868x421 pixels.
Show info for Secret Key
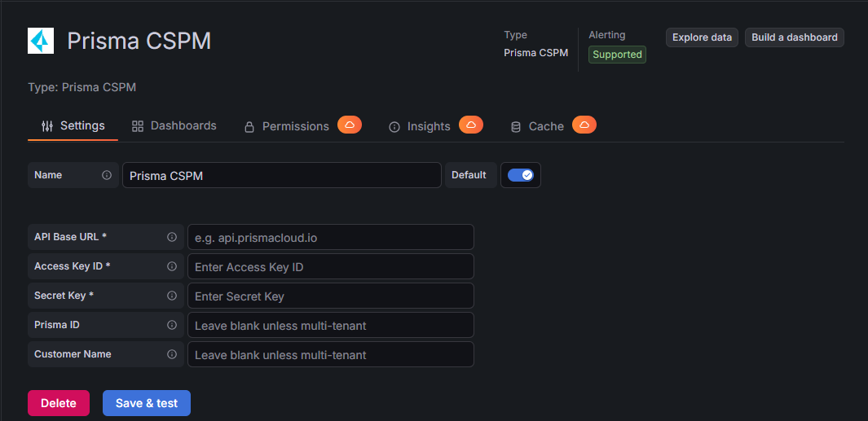[x=172, y=296]
